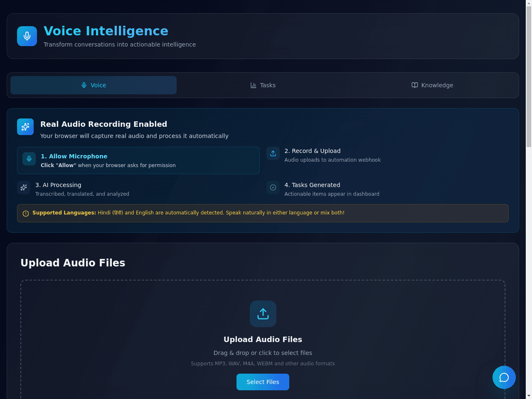Click the sparkle icon beside Real Audio Recording Enabled
This screenshot has height=399, width=532.
tap(25, 127)
